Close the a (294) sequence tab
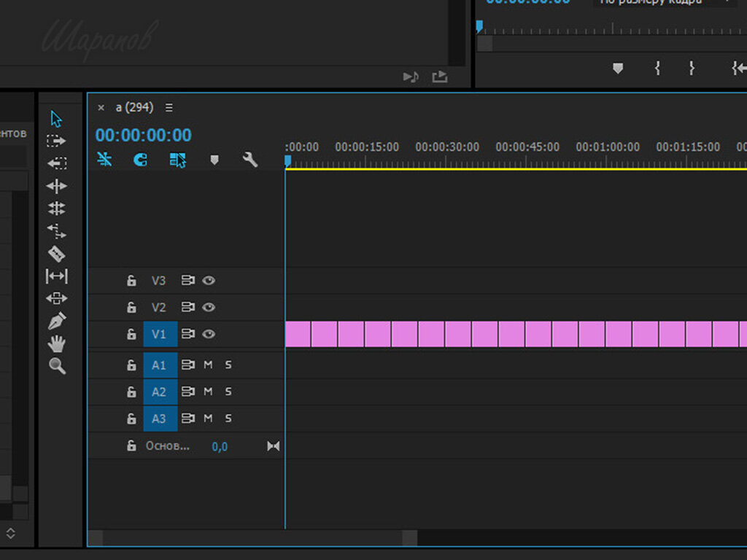Screen dimensions: 747x560 pos(101,108)
